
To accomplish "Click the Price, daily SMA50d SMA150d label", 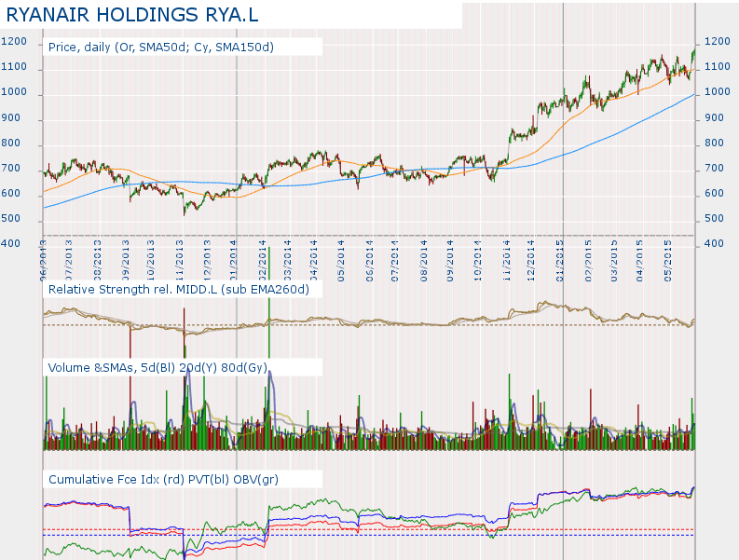I will coord(161,48).
